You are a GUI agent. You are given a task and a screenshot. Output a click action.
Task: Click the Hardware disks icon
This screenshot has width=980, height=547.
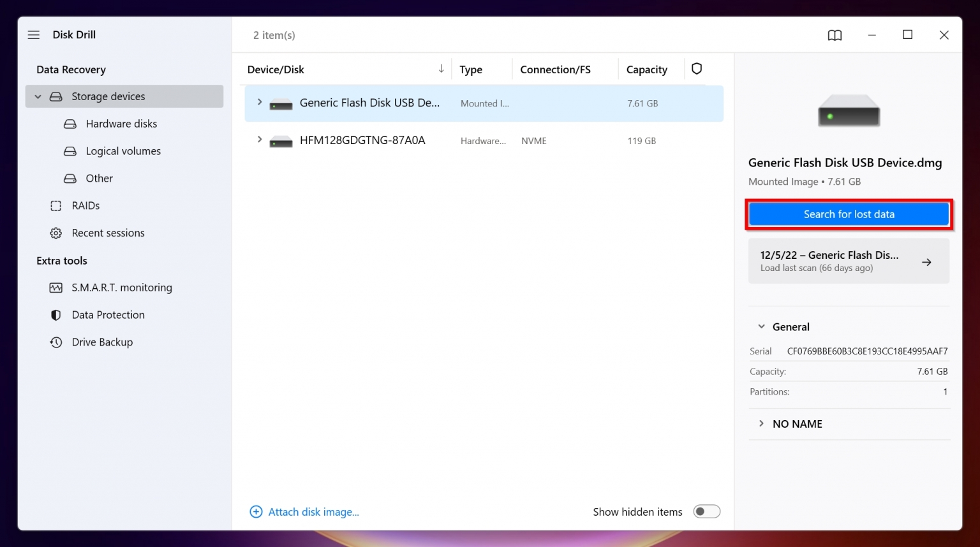70,124
